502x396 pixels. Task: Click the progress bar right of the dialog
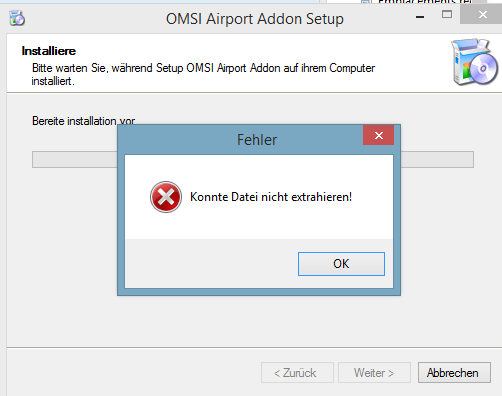click(x=437, y=160)
